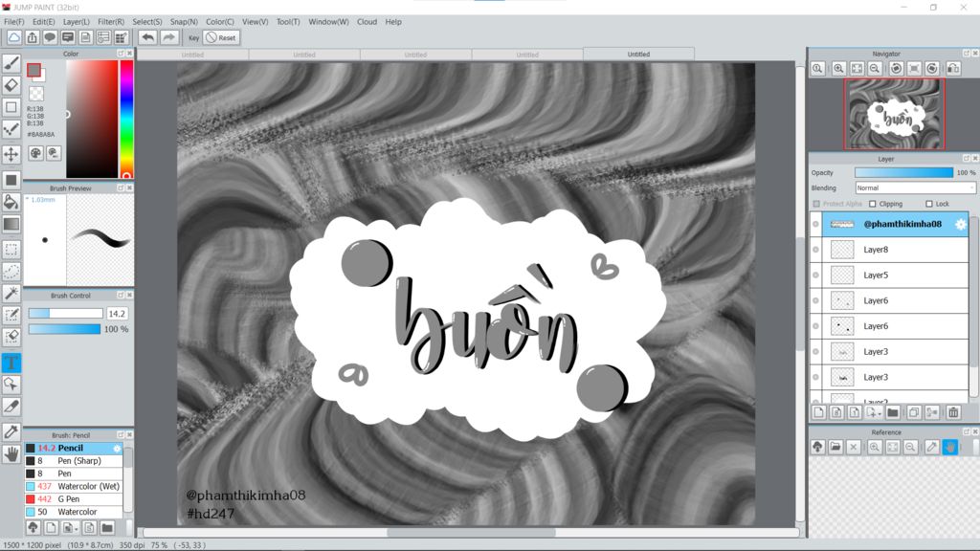980x551 pixels.
Task: Add a new folder in Layer panel
Action: tap(893, 412)
